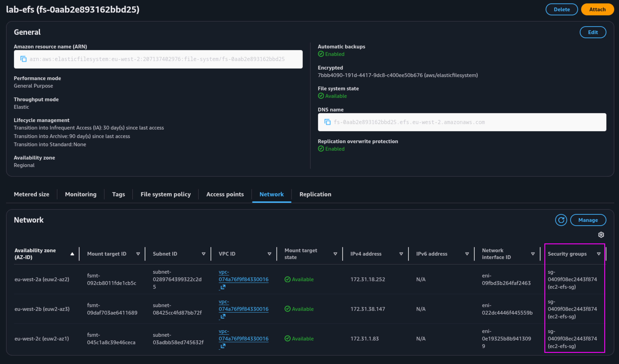
Task: Open the Monitoring tab
Action: [81, 194]
